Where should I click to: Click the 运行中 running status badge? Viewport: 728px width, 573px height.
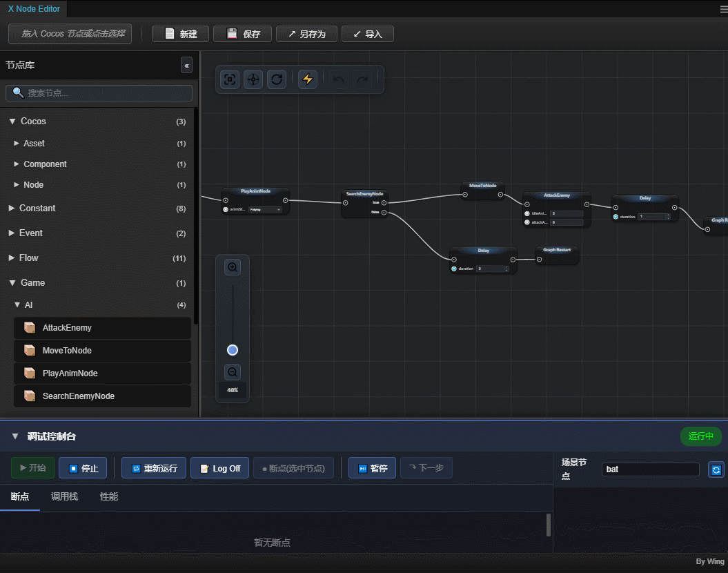tap(700, 436)
